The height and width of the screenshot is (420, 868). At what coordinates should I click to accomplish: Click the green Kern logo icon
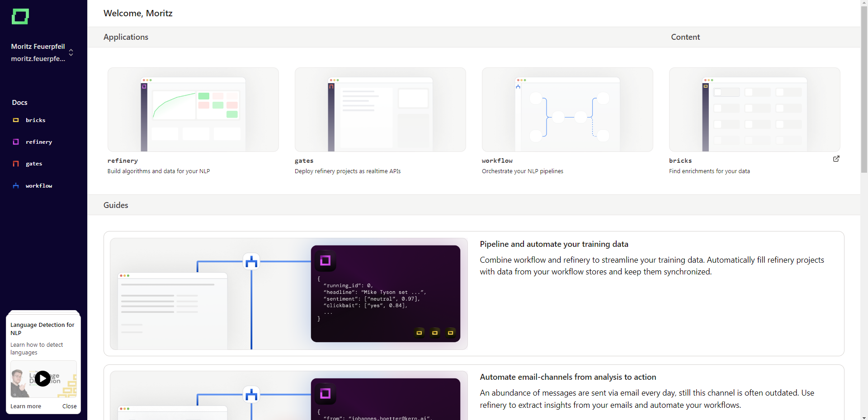tap(20, 16)
